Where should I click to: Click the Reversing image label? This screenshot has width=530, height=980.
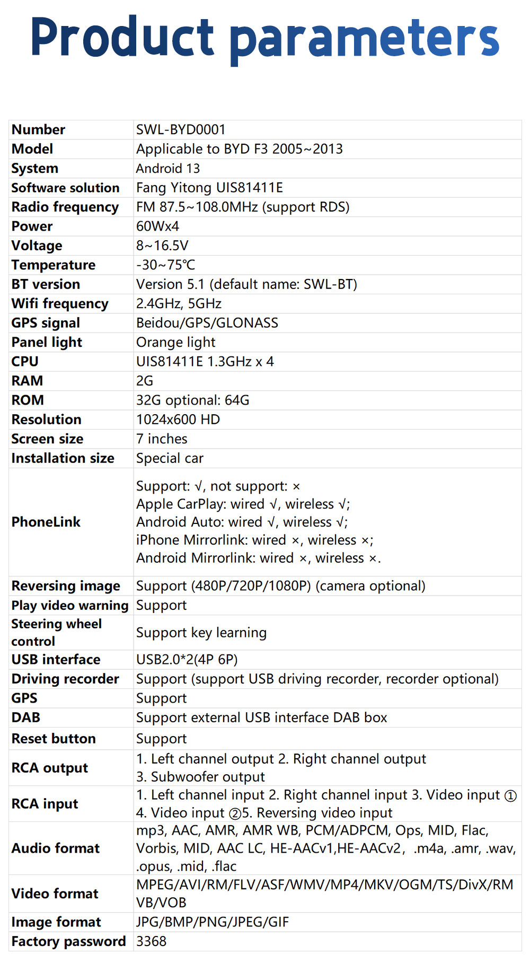66,586
